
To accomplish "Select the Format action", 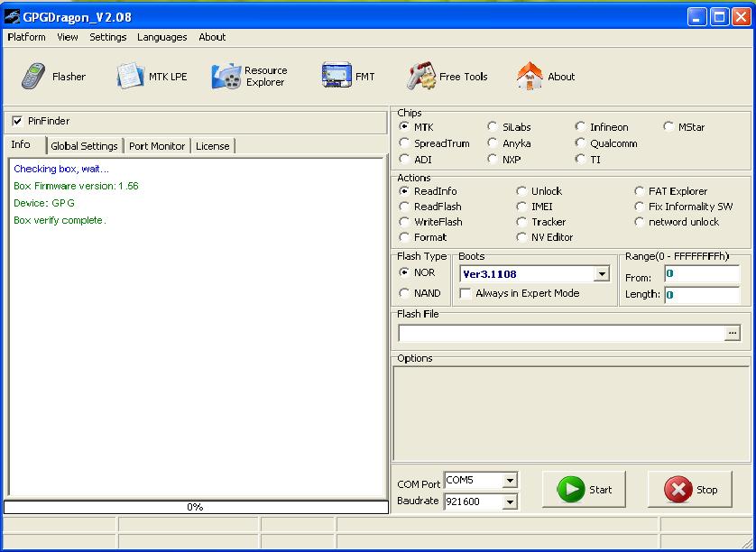I will (404, 237).
